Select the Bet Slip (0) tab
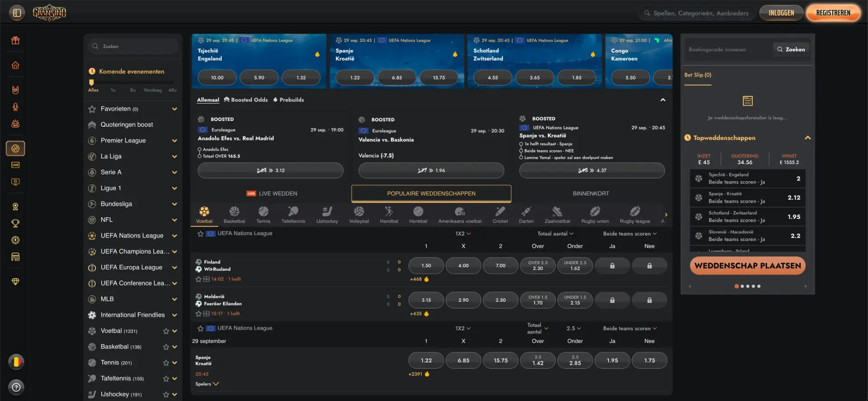Image resolution: width=868 pixels, height=401 pixels. pos(698,75)
